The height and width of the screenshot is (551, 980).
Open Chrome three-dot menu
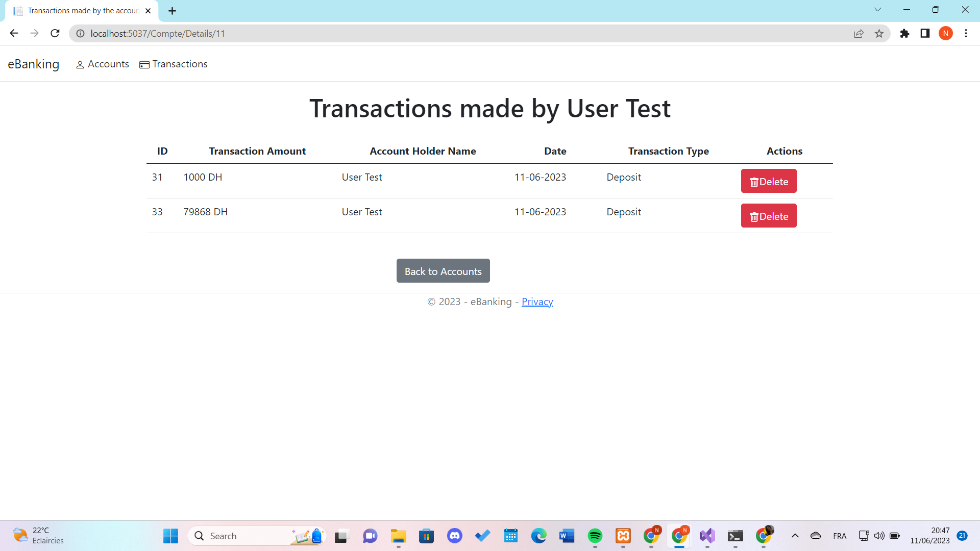click(x=966, y=34)
